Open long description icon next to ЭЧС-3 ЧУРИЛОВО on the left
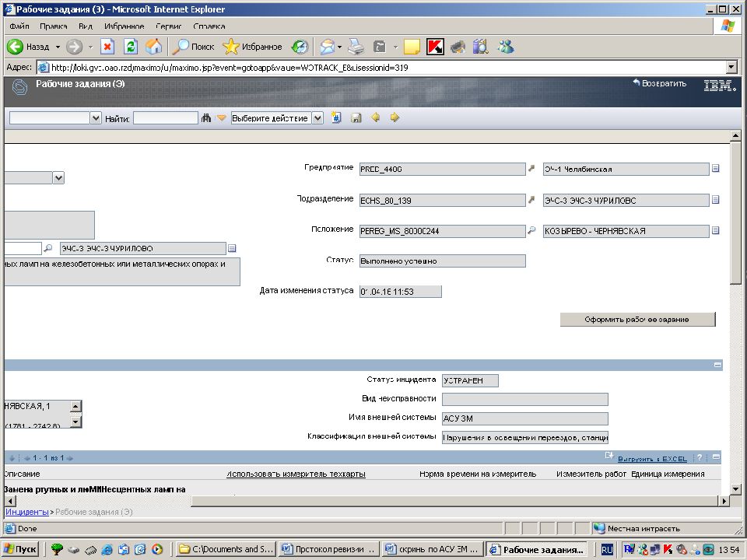 point(232,248)
